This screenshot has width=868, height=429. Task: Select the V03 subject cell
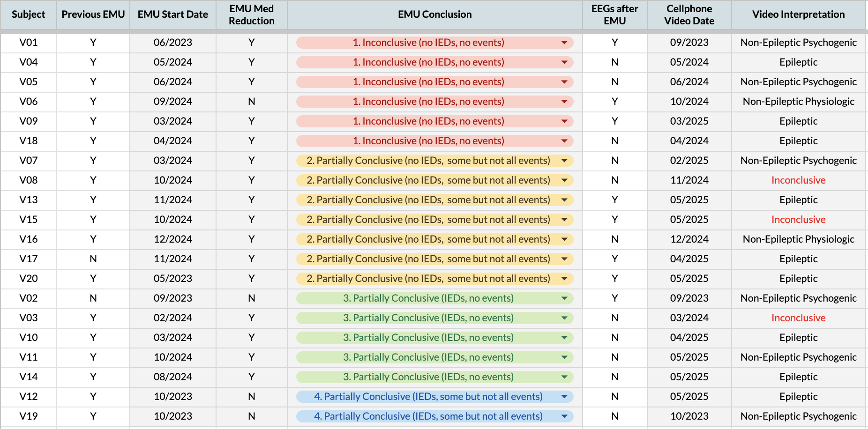[29, 318]
